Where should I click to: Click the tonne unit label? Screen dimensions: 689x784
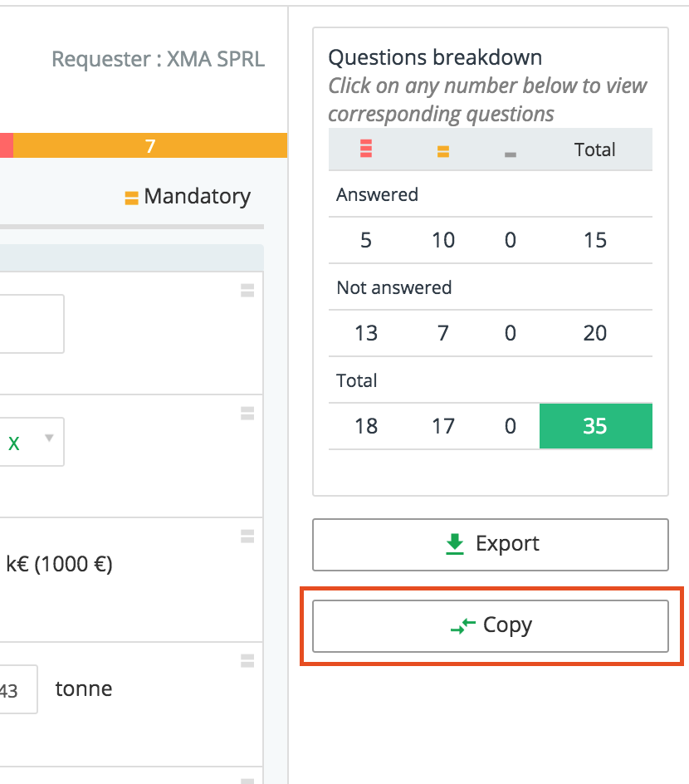pos(84,688)
